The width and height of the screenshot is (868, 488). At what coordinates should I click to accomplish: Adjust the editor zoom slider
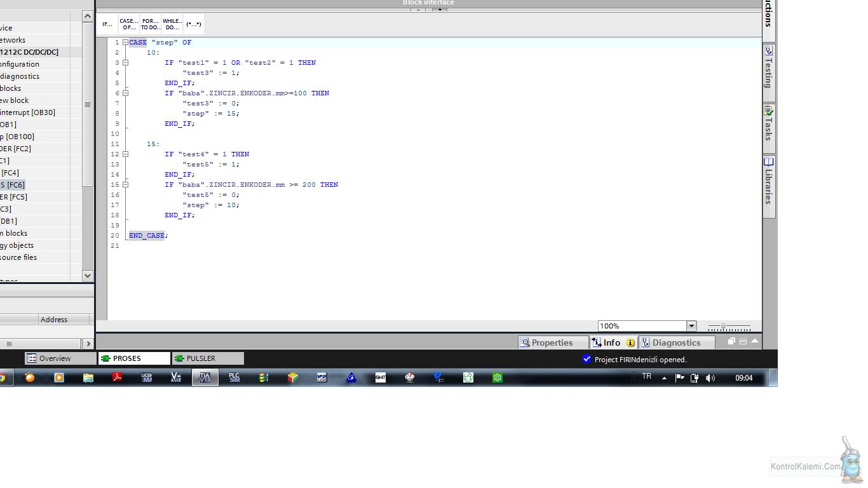723,326
